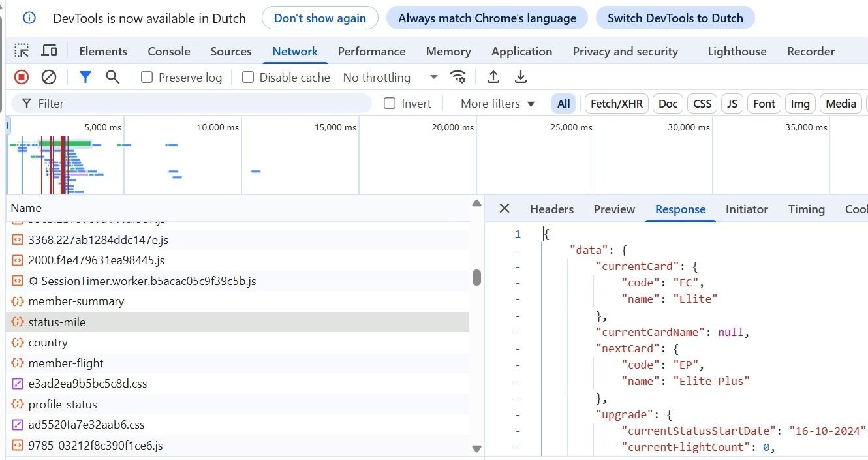Image resolution: width=868 pixels, height=460 pixels.
Task: Click the clear network log icon
Action: coord(49,78)
